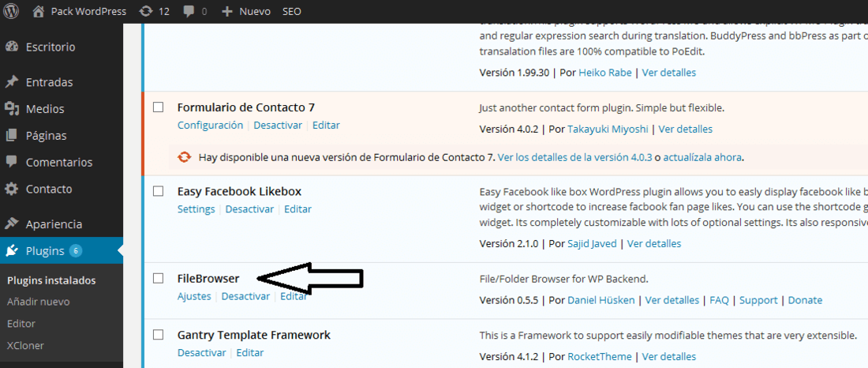Open Pack WordPress site menu
Screen dimensions: 868x368
(88, 11)
